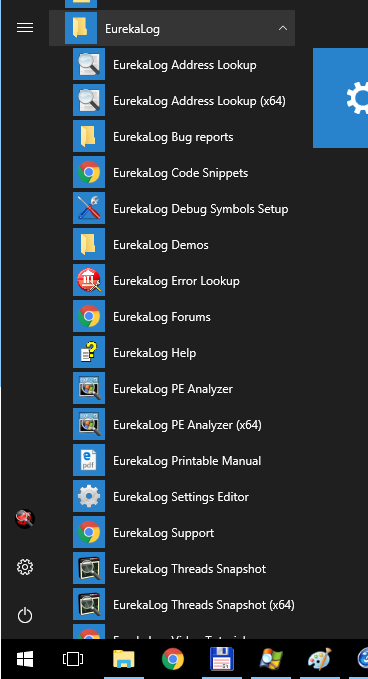Open "EurekaLog Demos" entry
This screenshot has width=368, height=679.
tap(161, 245)
